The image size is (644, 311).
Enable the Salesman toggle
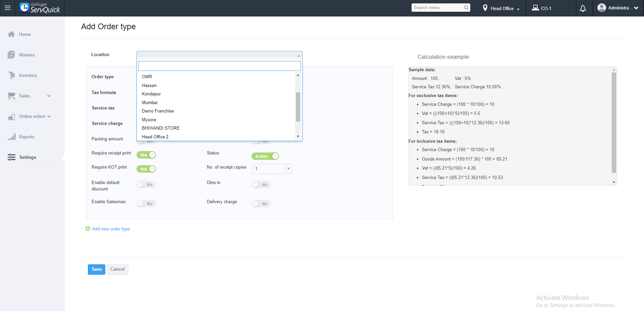point(146,204)
